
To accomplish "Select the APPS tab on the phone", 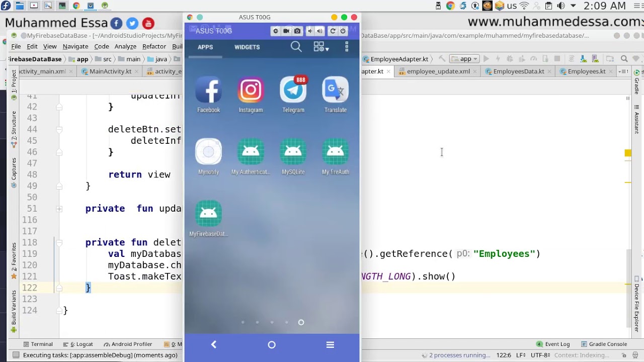I will coord(205,47).
